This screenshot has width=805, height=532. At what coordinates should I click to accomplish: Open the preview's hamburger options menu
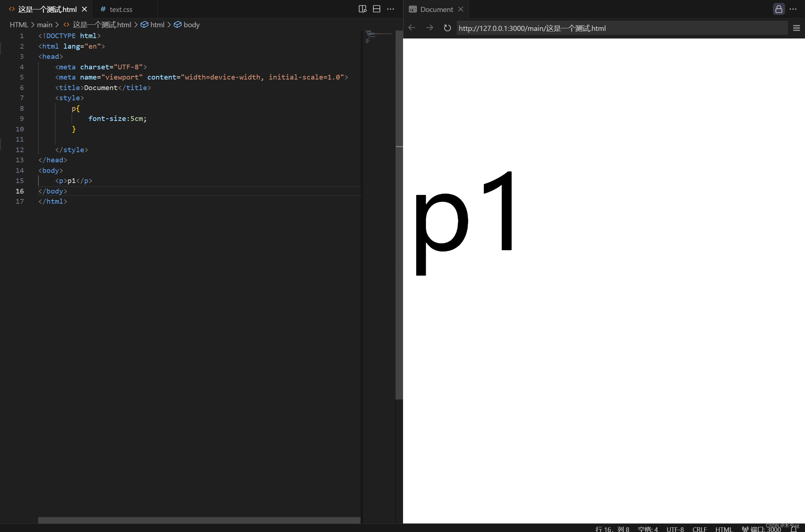coord(796,28)
